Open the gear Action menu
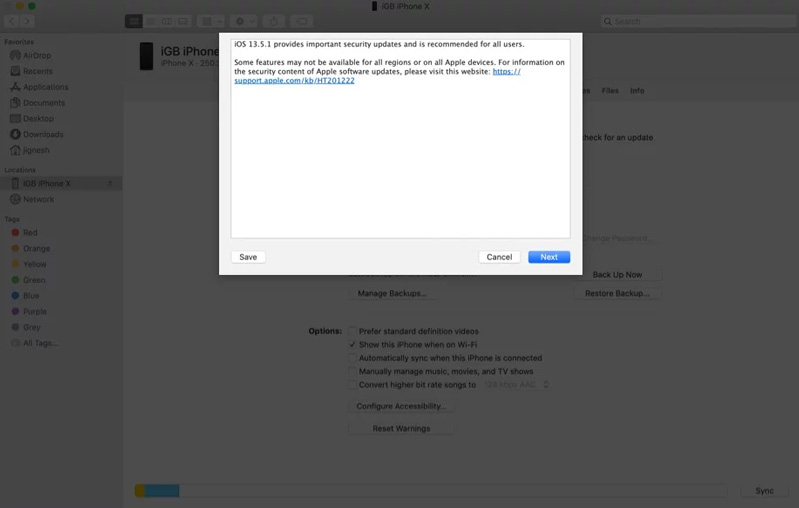Screen dimensions: 799x508 (x=244, y=21)
